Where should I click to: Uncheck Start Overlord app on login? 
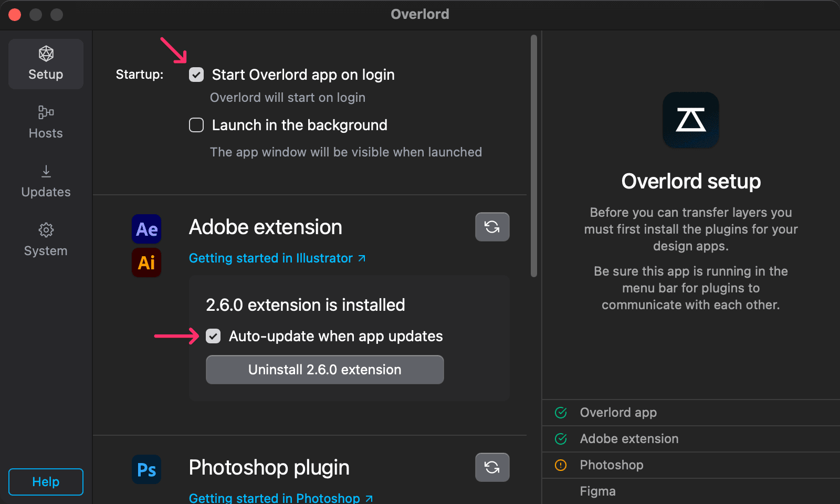pyautogui.click(x=196, y=75)
